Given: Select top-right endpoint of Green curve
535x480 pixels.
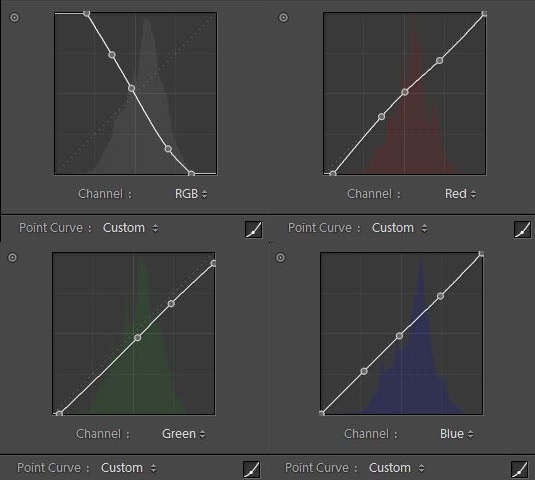Looking at the screenshot, I should pyautogui.click(x=214, y=263).
